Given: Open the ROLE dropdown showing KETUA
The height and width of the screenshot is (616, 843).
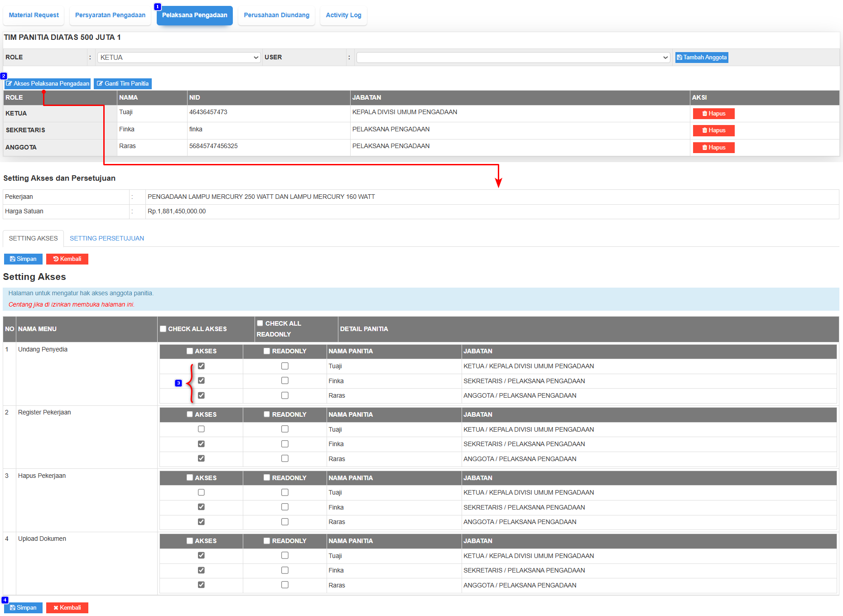Looking at the screenshot, I should point(179,58).
